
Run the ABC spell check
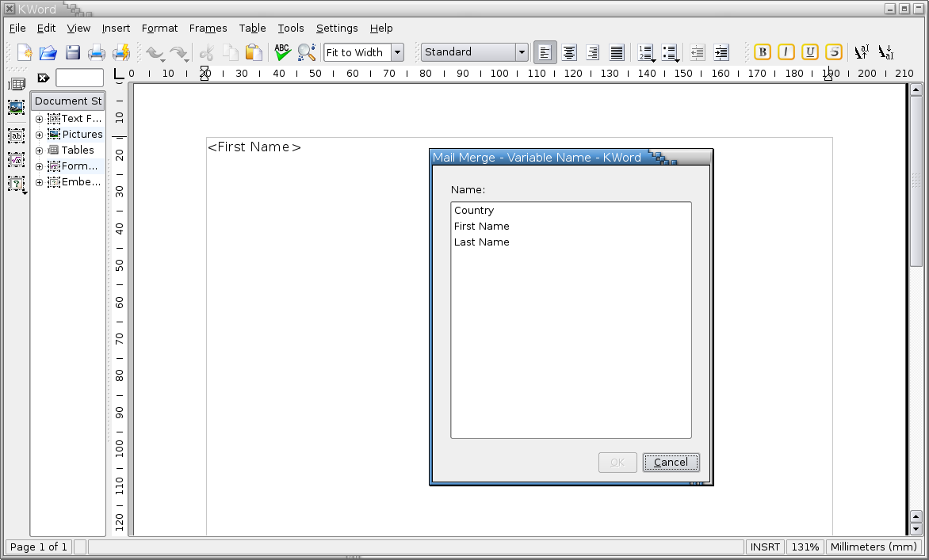[282, 51]
